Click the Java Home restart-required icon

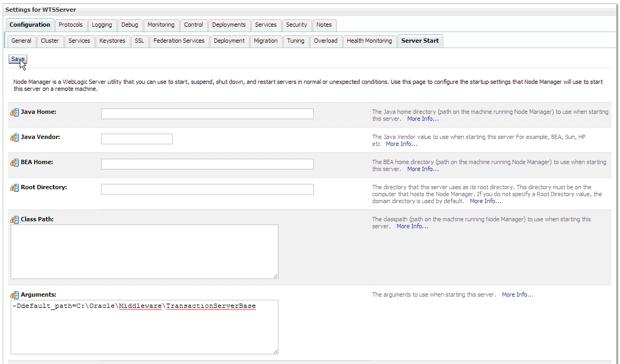pyautogui.click(x=14, y=113)
